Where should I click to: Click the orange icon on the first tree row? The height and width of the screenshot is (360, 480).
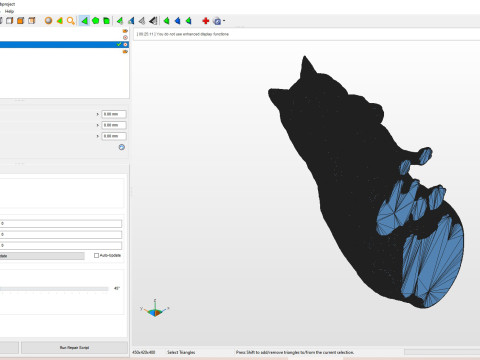pyautogui.click(x=125, y=31)
